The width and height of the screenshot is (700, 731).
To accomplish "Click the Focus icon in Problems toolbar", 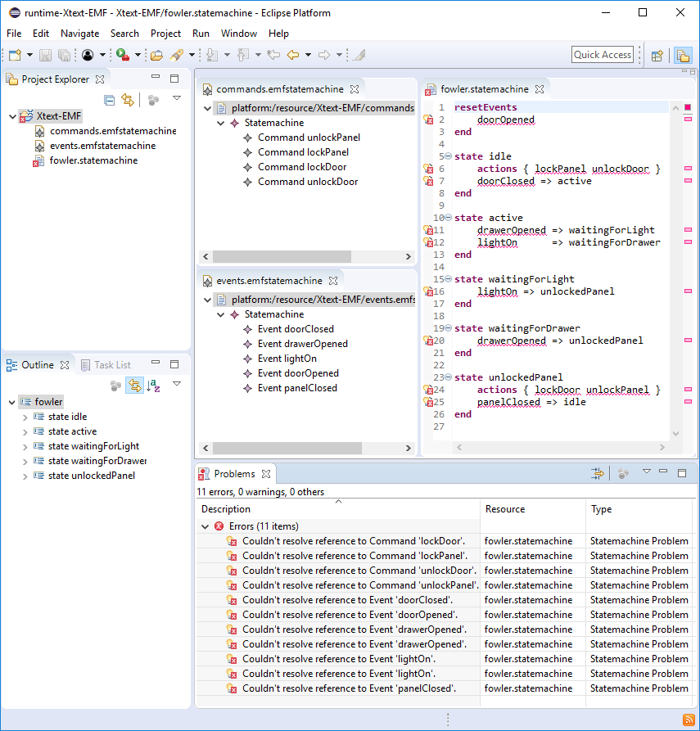I will [x=623, y=474].
